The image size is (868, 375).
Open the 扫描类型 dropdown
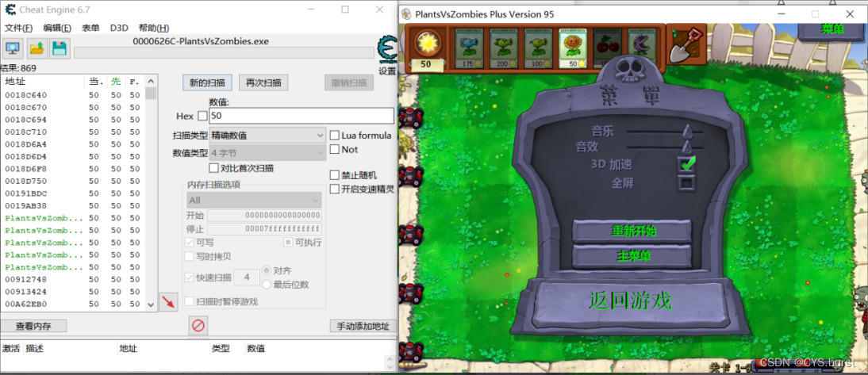click(x=267, y=136)
